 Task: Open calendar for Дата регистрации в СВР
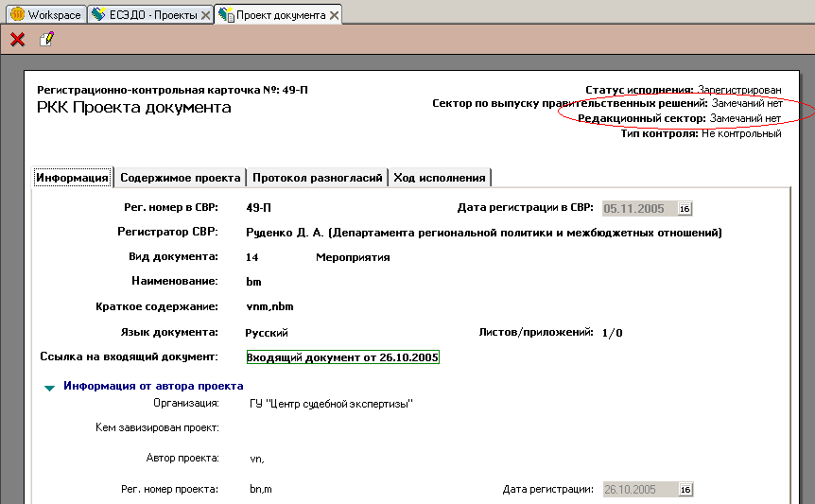685,208
